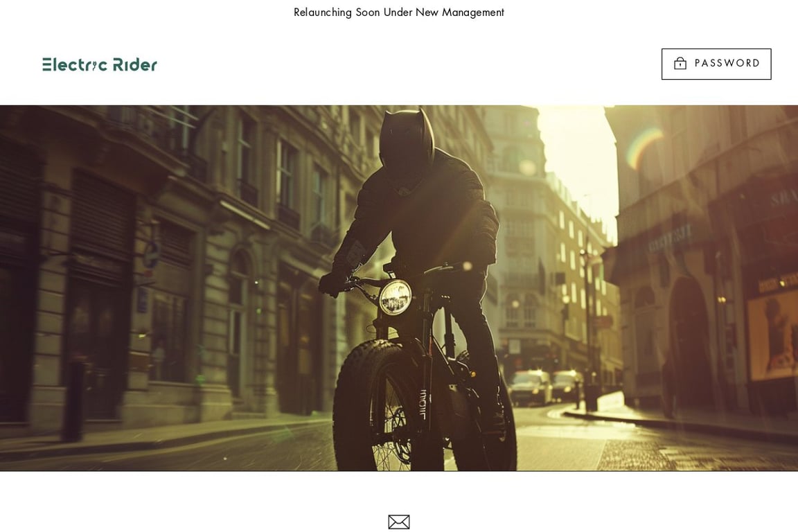Open the Password entry button
The image size is (798, 532).
pyautogui.click(x=716, y=64)
